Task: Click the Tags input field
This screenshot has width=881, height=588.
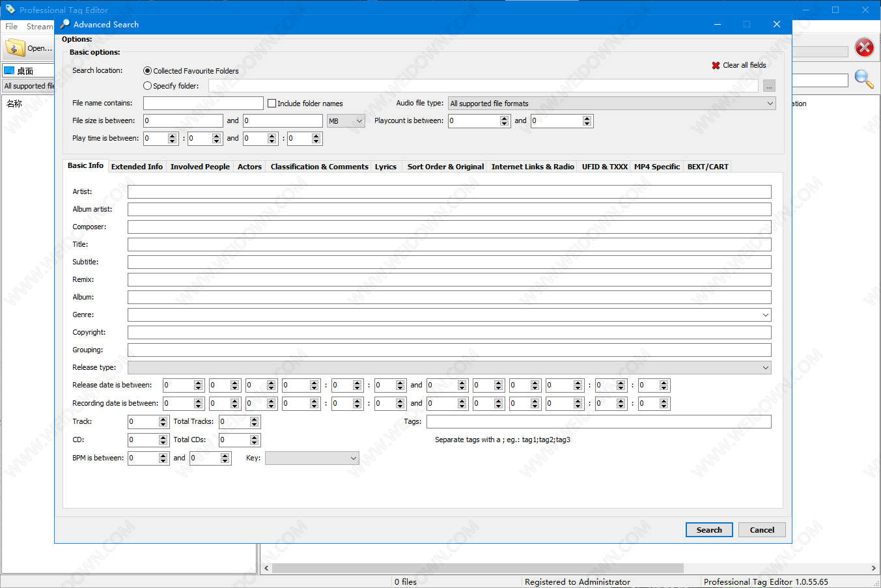Action: coord(599,421)
